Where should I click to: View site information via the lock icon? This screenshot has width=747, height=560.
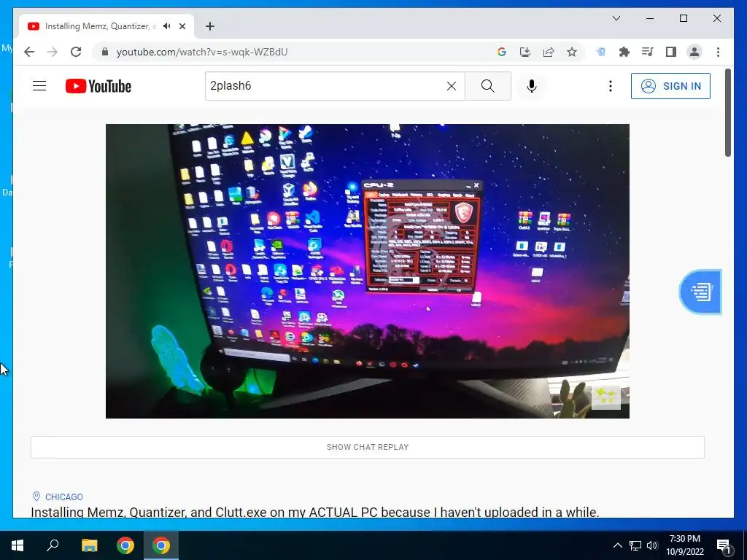click(105, 52)
